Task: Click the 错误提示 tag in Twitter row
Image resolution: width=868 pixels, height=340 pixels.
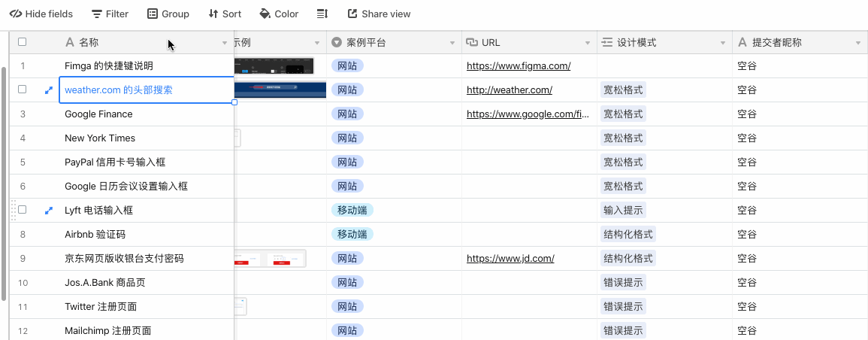Action: (x=623, y=307)
